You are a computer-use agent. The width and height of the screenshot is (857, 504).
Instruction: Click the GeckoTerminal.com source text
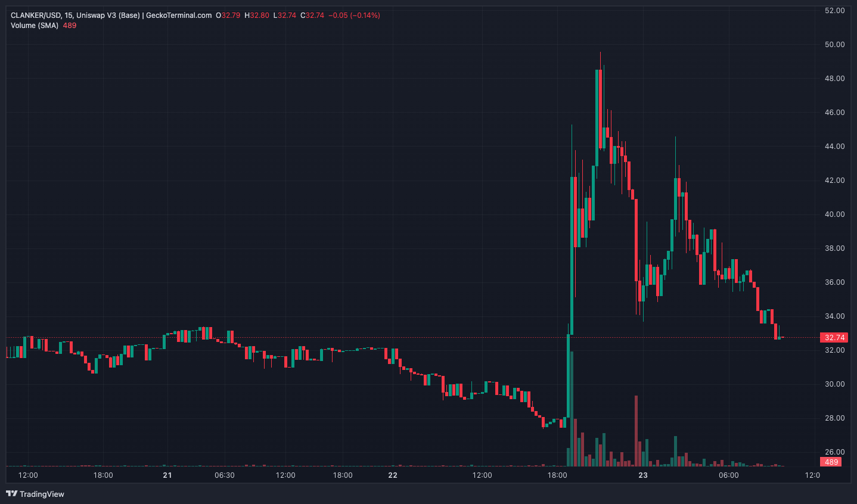(179, 15)
